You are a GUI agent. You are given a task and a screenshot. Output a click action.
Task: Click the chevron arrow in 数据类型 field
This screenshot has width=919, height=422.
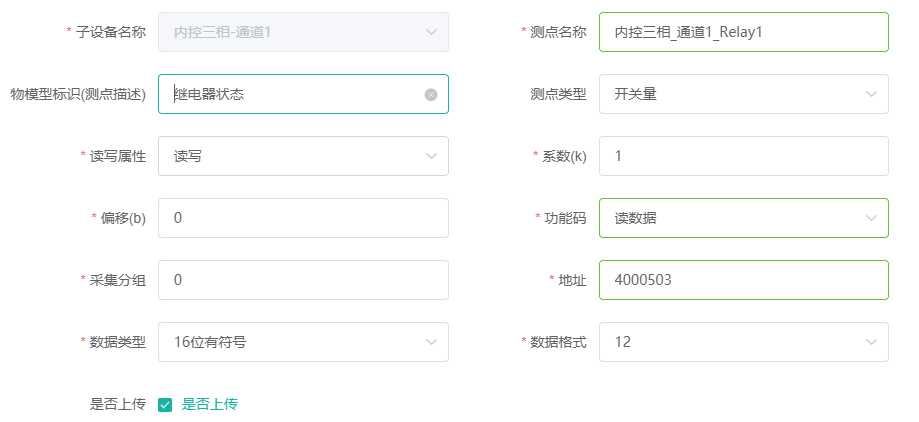[x=431, y=342]
